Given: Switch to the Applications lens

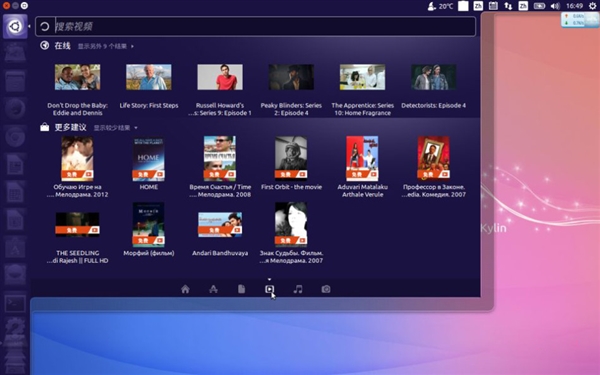Looking at the screenshot, I should 214,289.
